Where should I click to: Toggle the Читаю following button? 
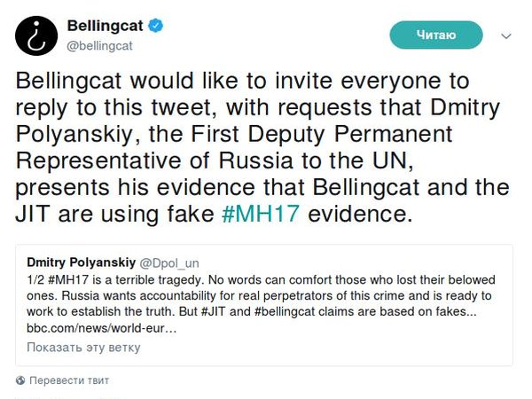436,35
